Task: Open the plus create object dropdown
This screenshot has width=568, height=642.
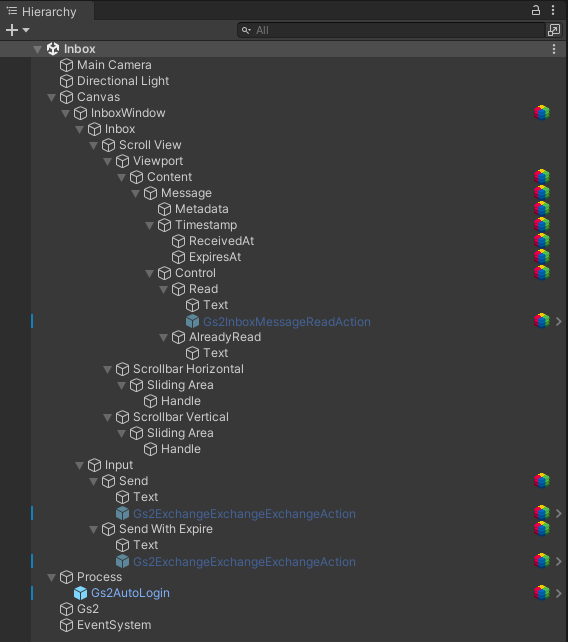Action: tap(18, 30)
